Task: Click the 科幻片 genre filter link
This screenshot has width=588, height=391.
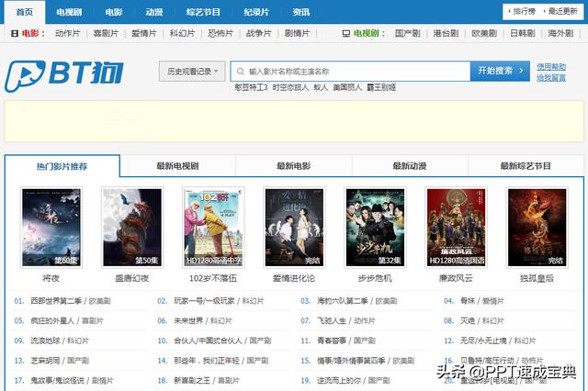Action: [x=183, y=33]
